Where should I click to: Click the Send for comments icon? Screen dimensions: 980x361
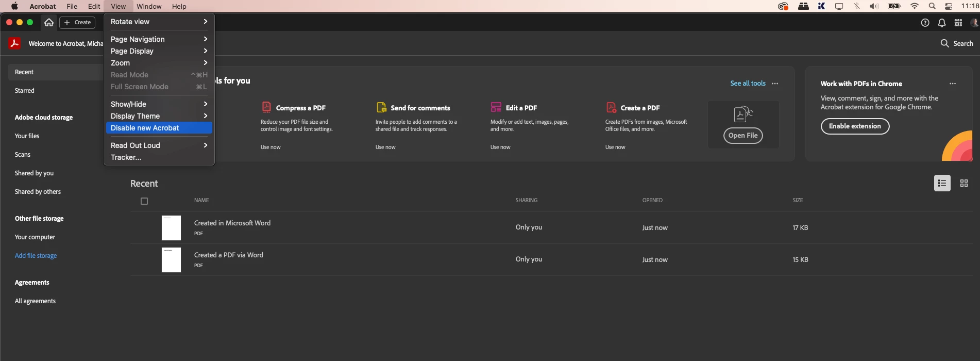[x=381, y=107]
